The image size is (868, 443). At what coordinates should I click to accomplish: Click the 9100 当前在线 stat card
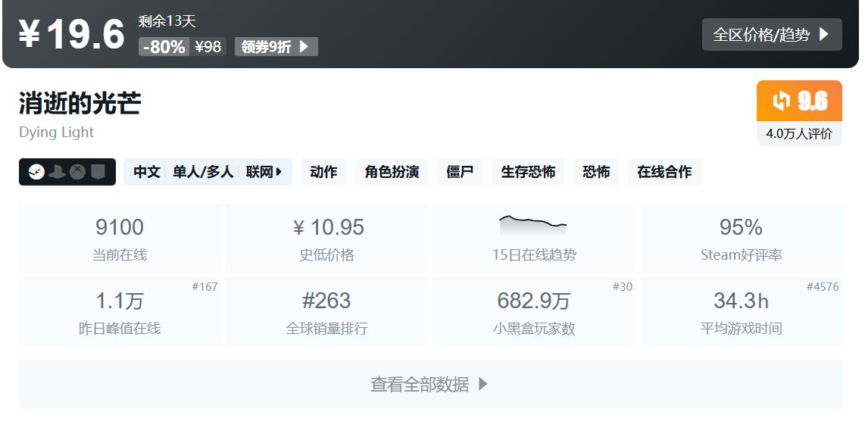[120, 238]
